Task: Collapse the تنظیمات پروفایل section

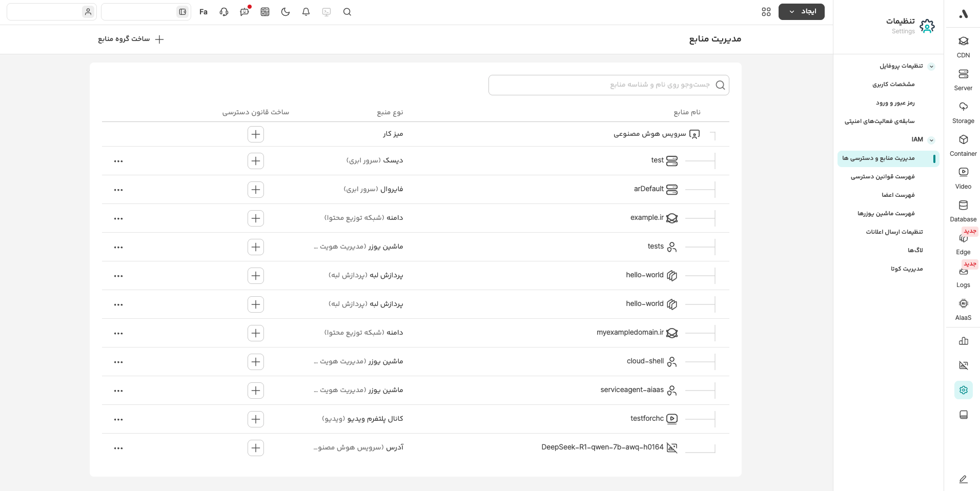Action: (x=931, y=66)
